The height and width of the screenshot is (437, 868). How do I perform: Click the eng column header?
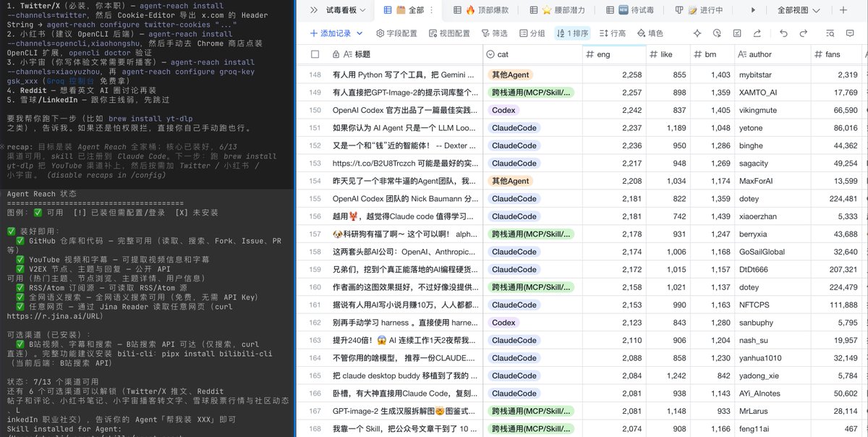click(x=613, y=54)
